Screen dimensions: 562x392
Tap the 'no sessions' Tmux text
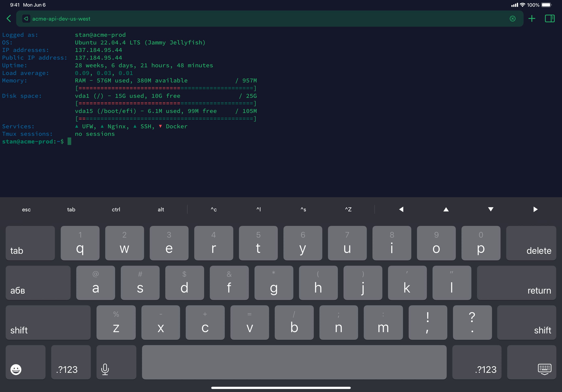point(95,134)
